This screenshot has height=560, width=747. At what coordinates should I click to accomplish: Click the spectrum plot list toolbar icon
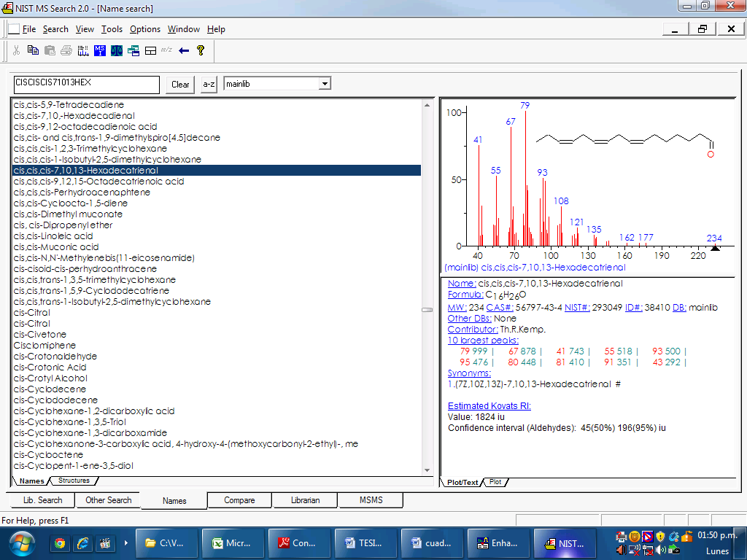coord(83,50)
